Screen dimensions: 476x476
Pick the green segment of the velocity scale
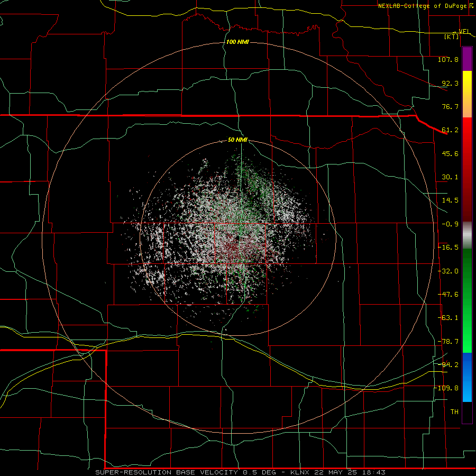(x=467, y=300)
